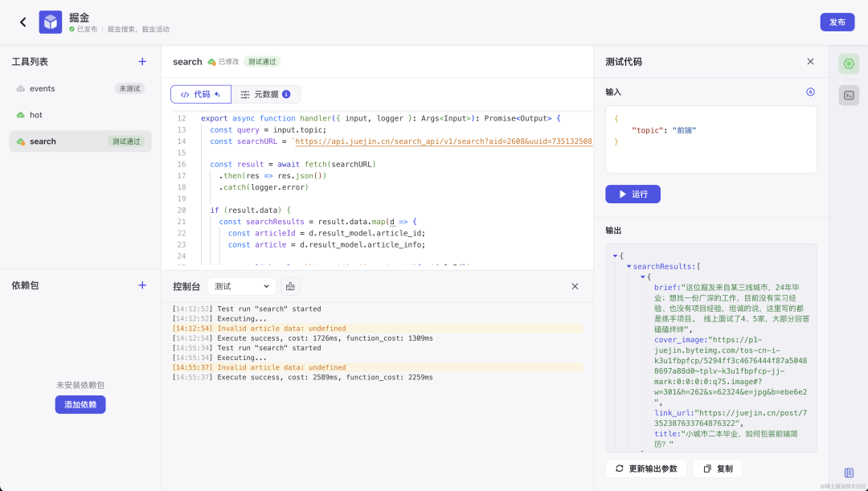Go back with the left arrow icon
Screen dimensions: 868x491
coord(23,23)
